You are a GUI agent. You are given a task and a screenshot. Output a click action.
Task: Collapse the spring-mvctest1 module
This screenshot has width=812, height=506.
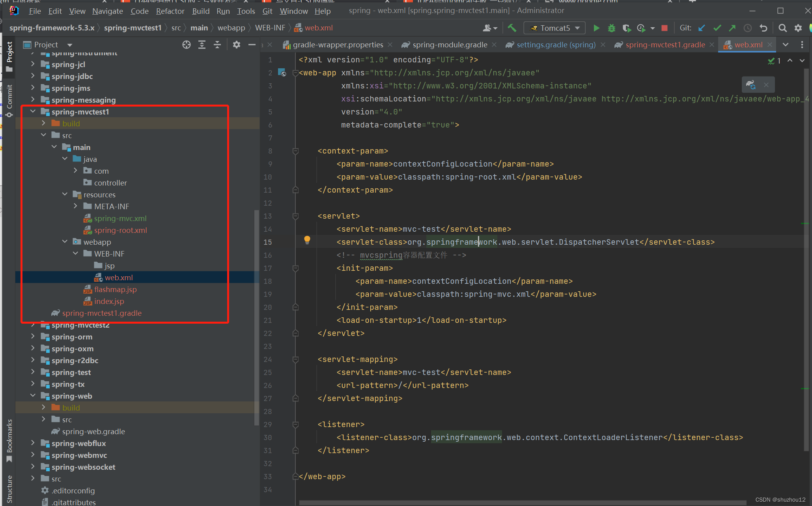(33, 112)
